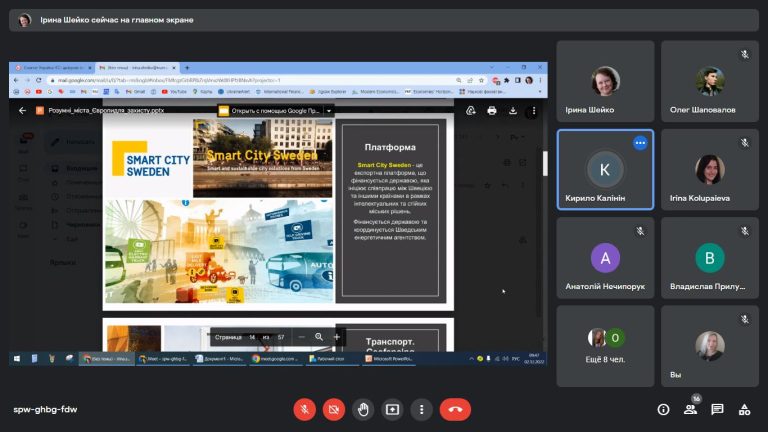Select the second Chrome tab in the shared window
The image size is (768, 432).
137,68
